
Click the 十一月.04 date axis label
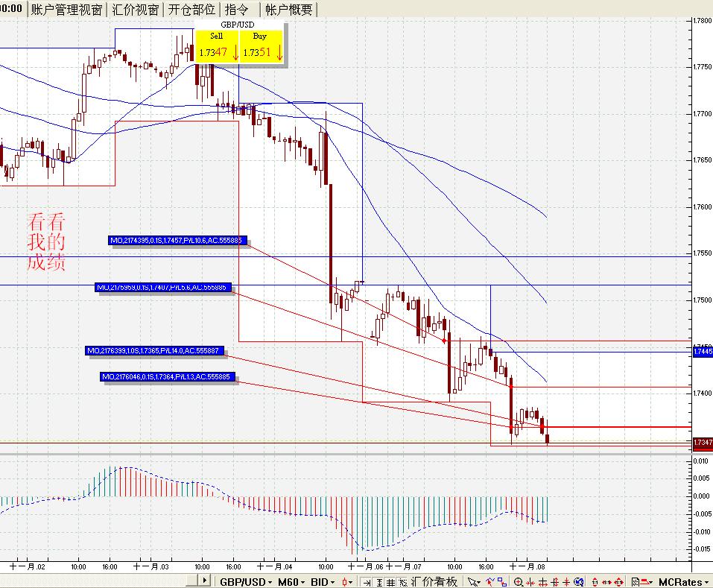(274, 566)
